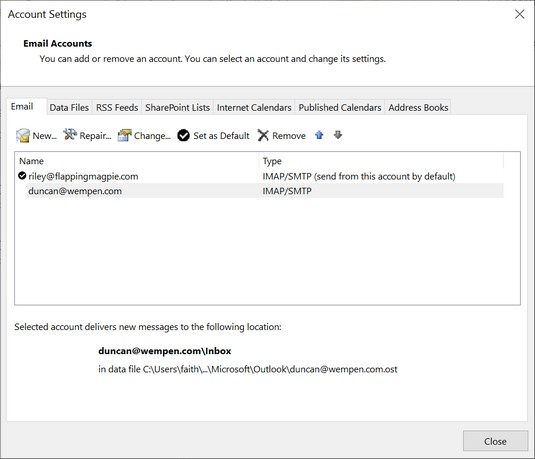Move account down with gray arrow
The height and width of the screenshot is (459, 535).
[338, 135]
